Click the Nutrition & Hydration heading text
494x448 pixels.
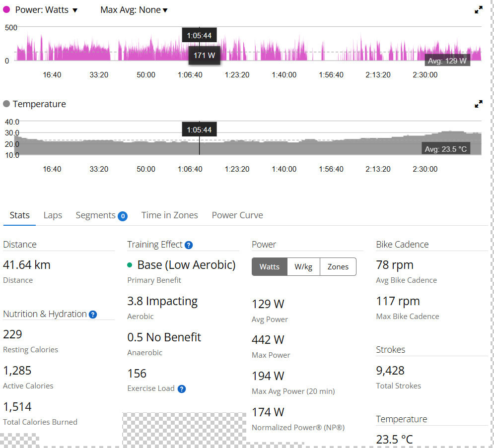[45, 314]
